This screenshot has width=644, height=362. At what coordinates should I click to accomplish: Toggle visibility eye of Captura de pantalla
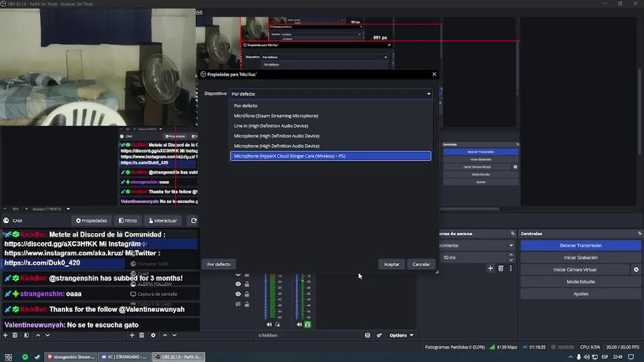[238, 294]
